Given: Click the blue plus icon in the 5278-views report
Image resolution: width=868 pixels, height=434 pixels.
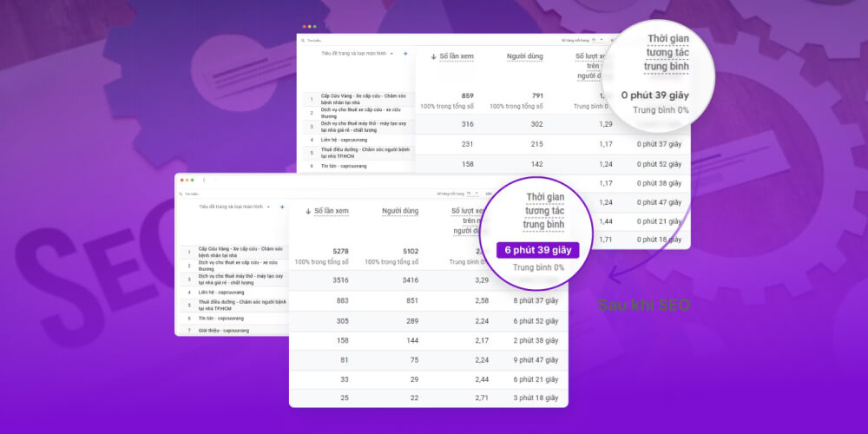Looking at the screenshot, I should click(281, 207).
